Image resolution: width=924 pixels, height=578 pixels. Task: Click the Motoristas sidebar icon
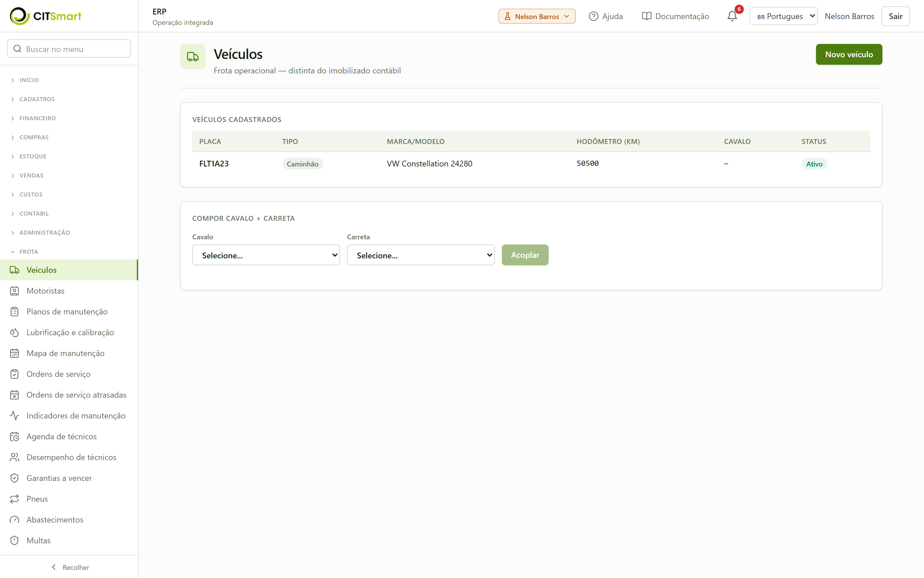(x=14, y=291)
